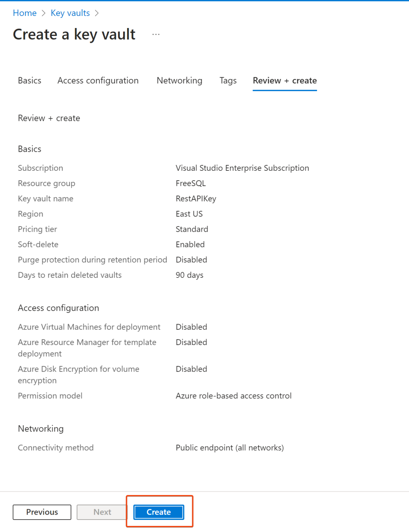The width and height of the screenshot is (409, 532).
Task: Click the Soft-delete Enabled value
Action: coord(190,244)
